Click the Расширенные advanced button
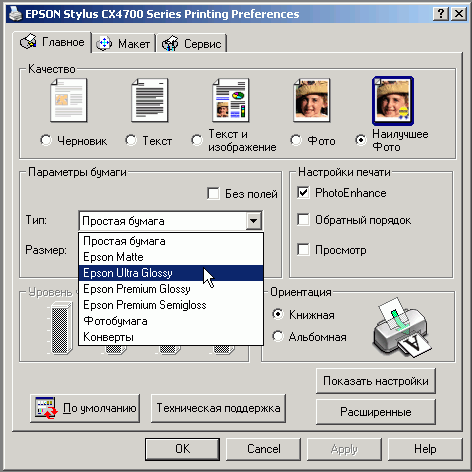The width and height of the screenshot is (472, 472). click(x=376, y=412)
